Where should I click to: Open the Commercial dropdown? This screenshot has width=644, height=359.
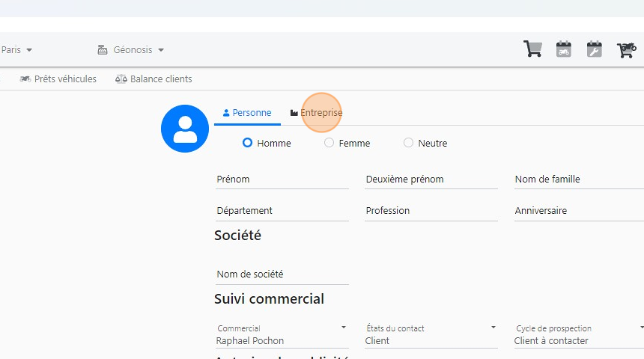tap(282, 335)
